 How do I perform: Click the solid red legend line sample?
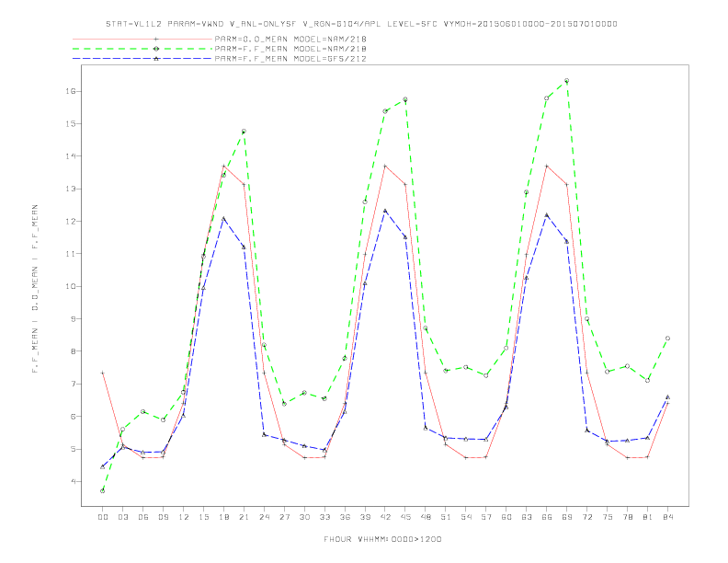[142, 39]
